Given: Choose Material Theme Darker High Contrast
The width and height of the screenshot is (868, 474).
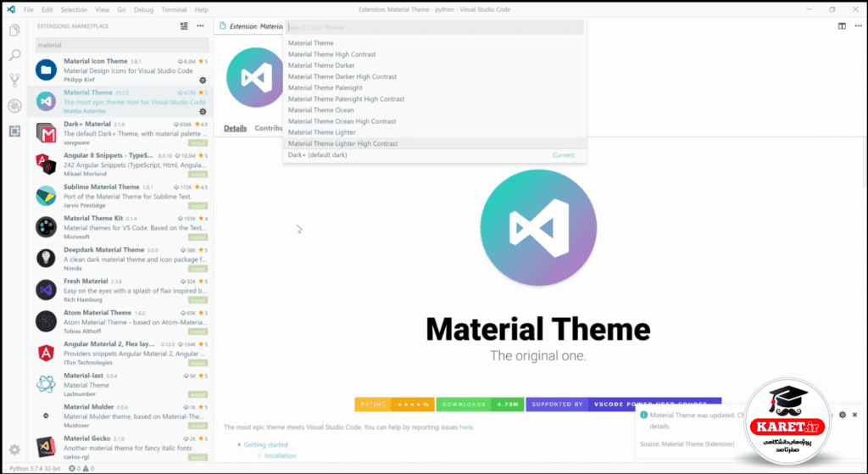Looking at the screenshot, I should click(435, 76).
